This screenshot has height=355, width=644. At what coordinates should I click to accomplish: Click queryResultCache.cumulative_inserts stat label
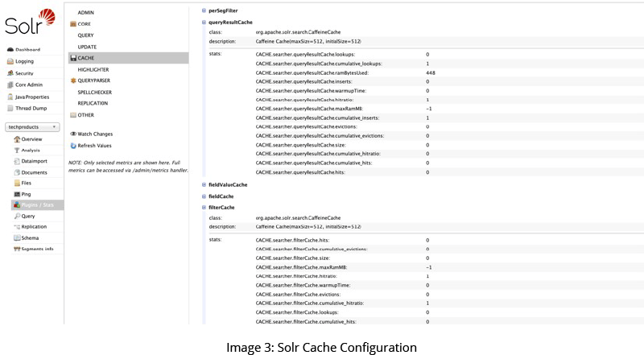(x=317, y=118)
